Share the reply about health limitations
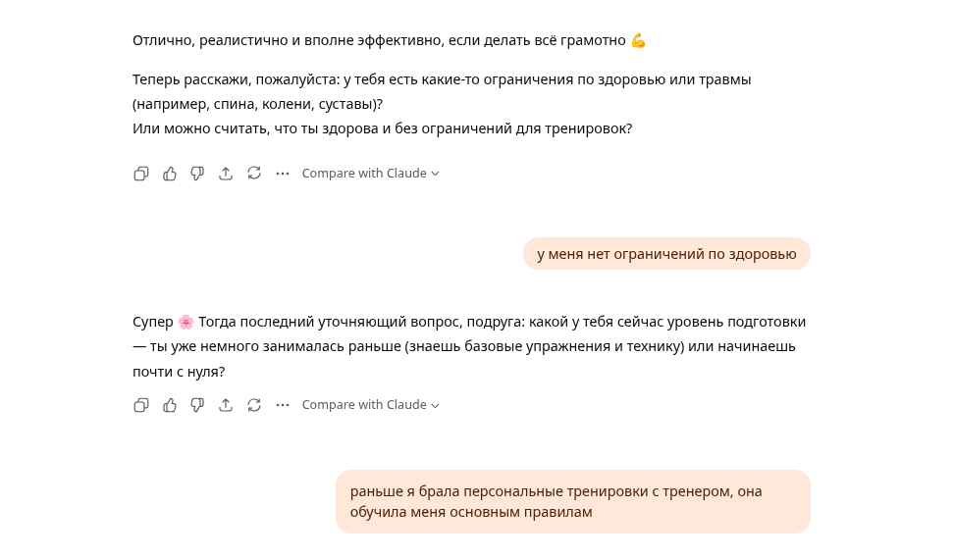 click(x=226, y=174)
